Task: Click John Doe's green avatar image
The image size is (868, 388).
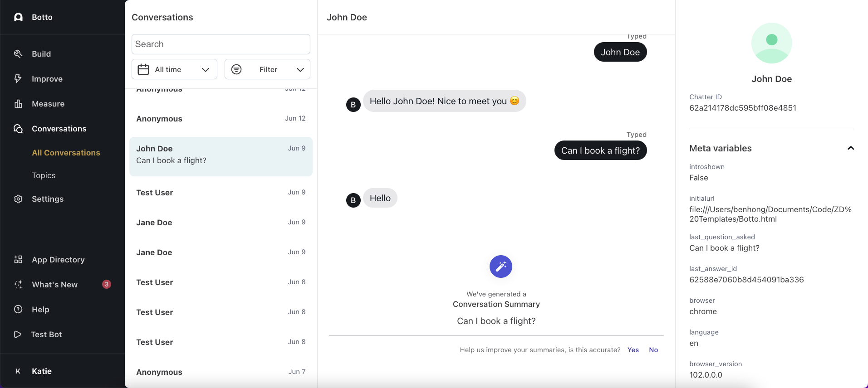Action: coord(771,43)
